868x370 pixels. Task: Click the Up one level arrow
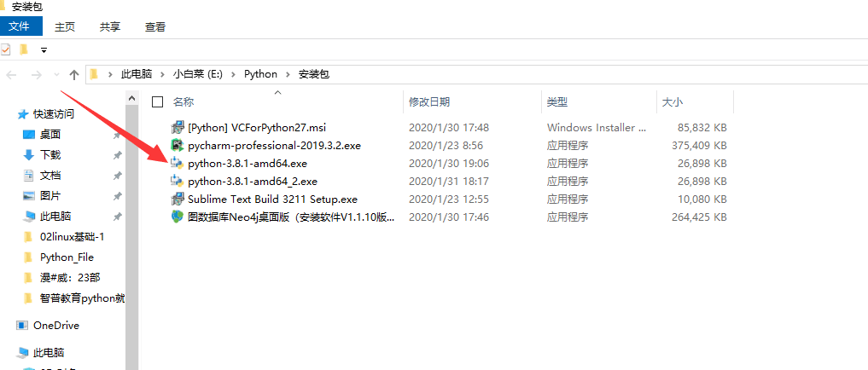pos(74,75)
